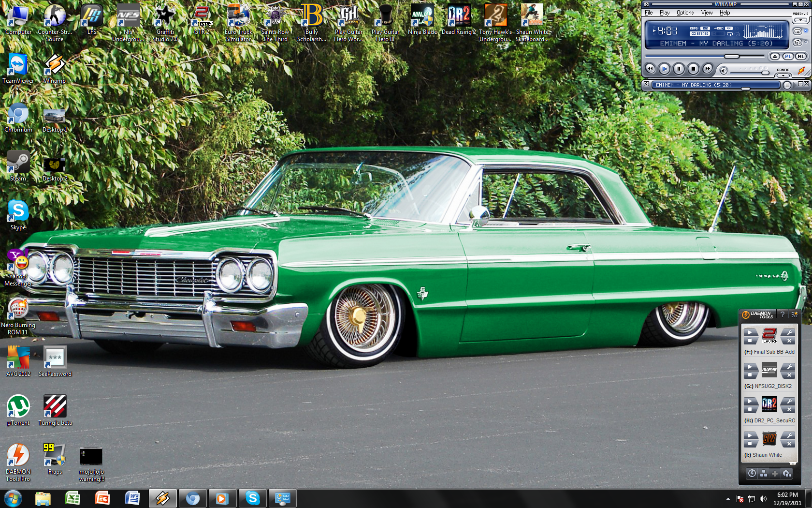Mount image on drive F: in DAEMON Tools gadget

point(750,332)
